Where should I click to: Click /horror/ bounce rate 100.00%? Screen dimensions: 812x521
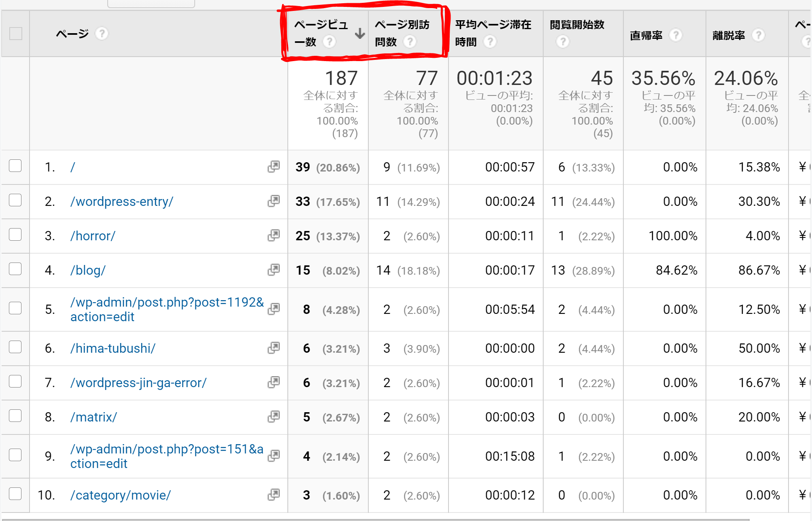(x=673, y=236)
